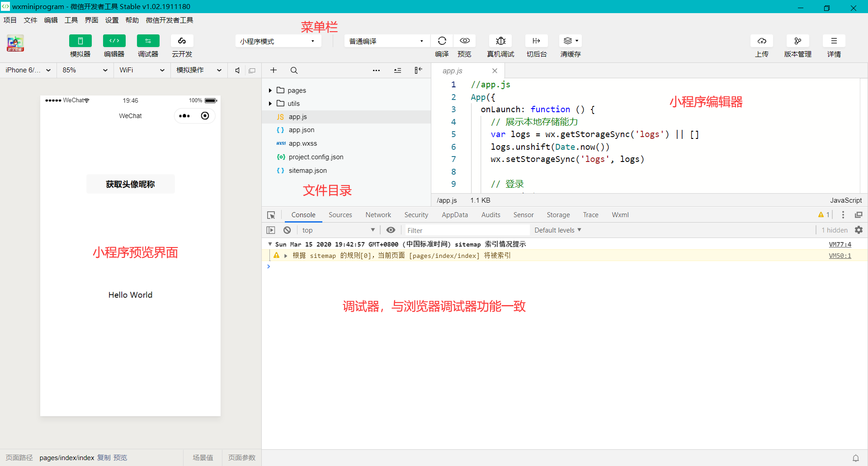
Task: Open 版本管理 version control
Action: click(x=798, y=41)
